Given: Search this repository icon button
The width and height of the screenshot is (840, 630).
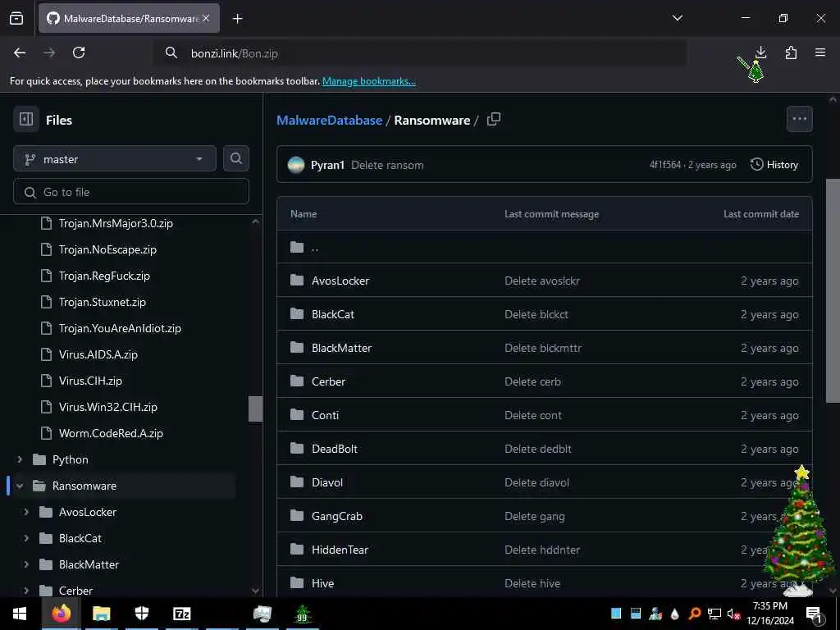Looking at the screenshot, I should point(235,158).
